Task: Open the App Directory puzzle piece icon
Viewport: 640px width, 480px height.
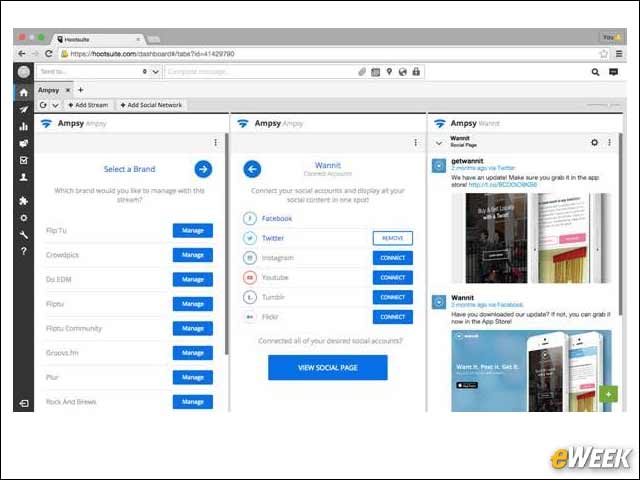Action: pos(24,200)
